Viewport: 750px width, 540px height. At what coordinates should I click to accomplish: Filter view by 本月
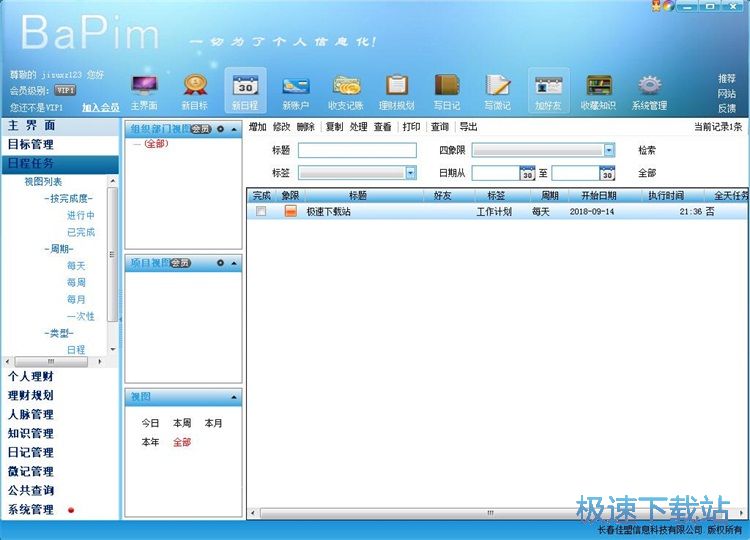point(213,423)
